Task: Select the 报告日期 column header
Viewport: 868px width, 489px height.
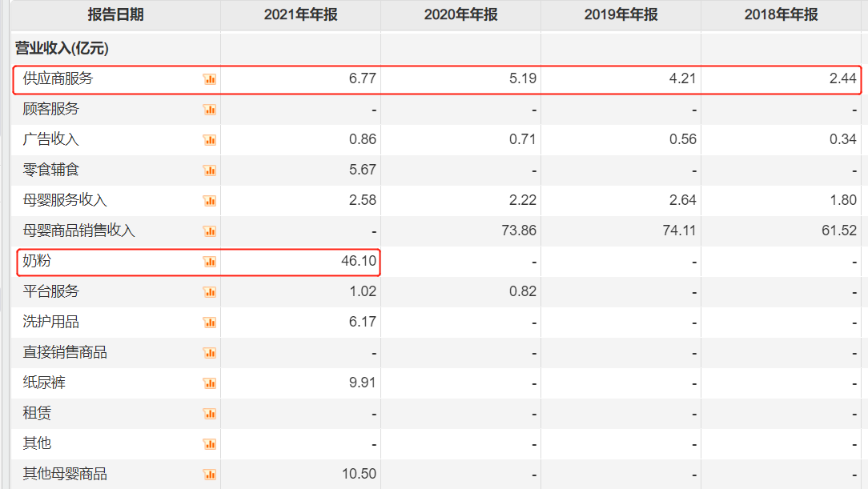Action: 115,15
